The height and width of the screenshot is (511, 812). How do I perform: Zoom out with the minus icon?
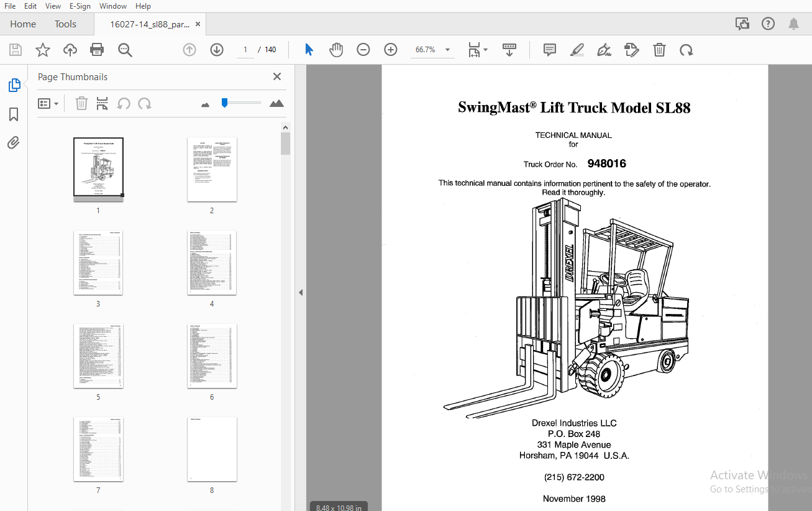coord(363,50)
